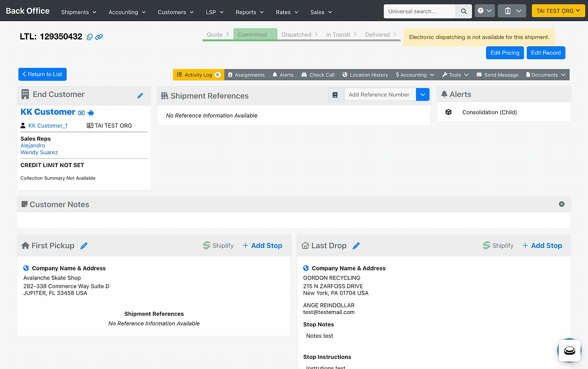The height and width of the screenshot is (369, 588).
Task: Open the KK Customer_1 contact link
Action: coord(48,125)
